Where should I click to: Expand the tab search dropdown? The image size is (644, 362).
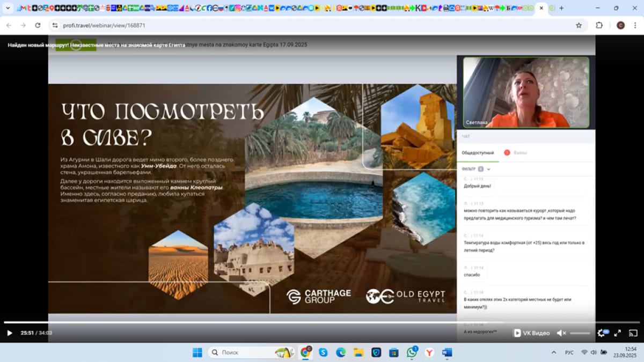click(x=8, y=8)
